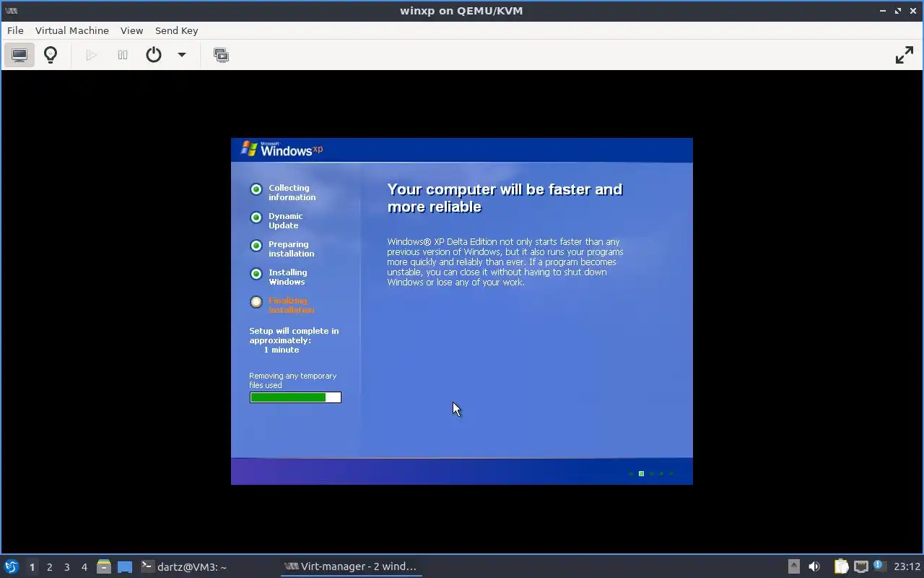Open the clipboard manager tray icon
Viewport: 924px width, 578px height.
click(841, 566)
